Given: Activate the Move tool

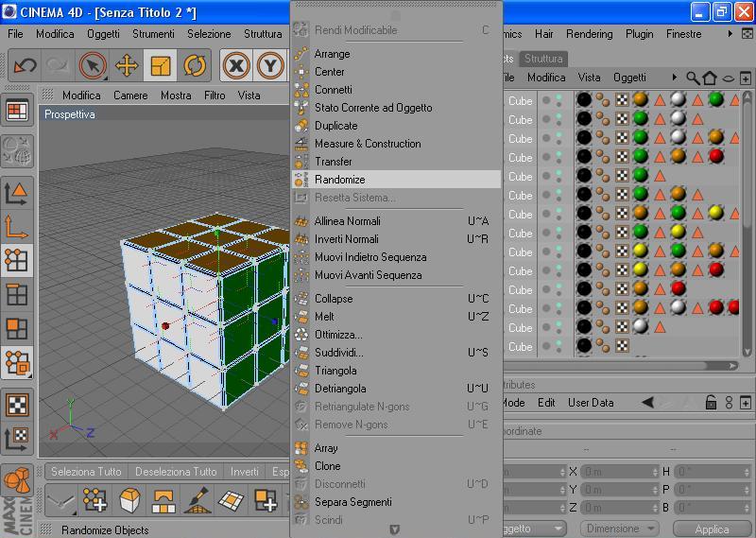Looking at the screenshot, I should [127, 65].
